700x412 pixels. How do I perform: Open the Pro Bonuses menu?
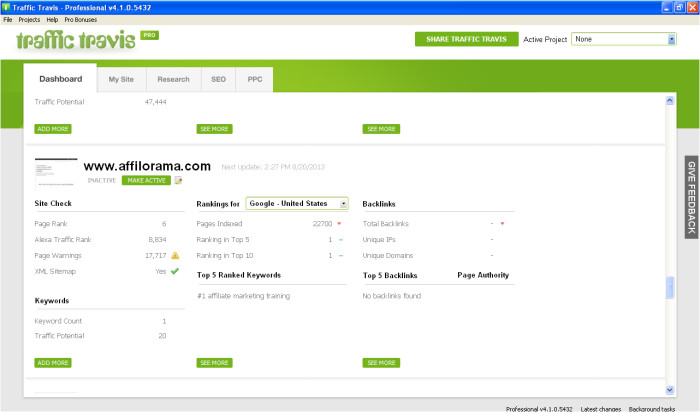point(80,20)
